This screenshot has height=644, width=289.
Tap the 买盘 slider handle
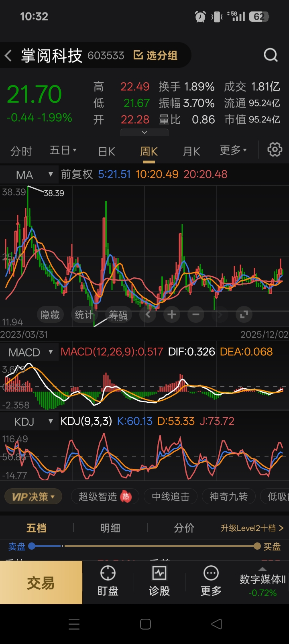coord(257,546)
